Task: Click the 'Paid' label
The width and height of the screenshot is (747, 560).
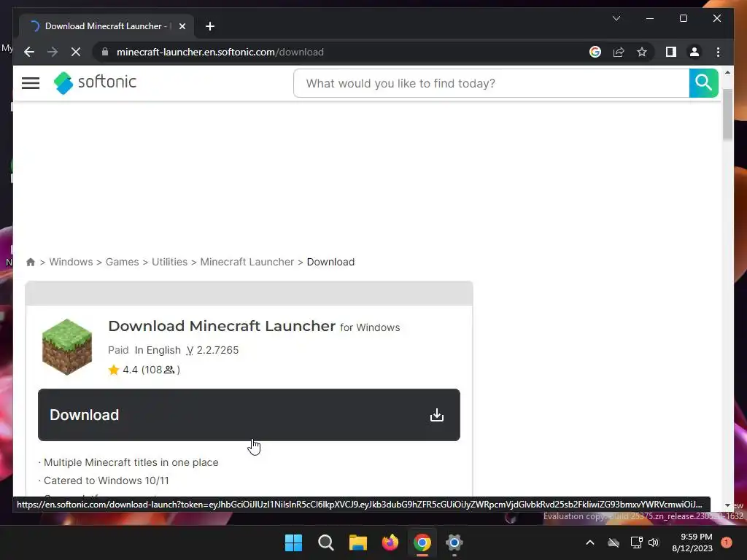Action: pos(118,350)
